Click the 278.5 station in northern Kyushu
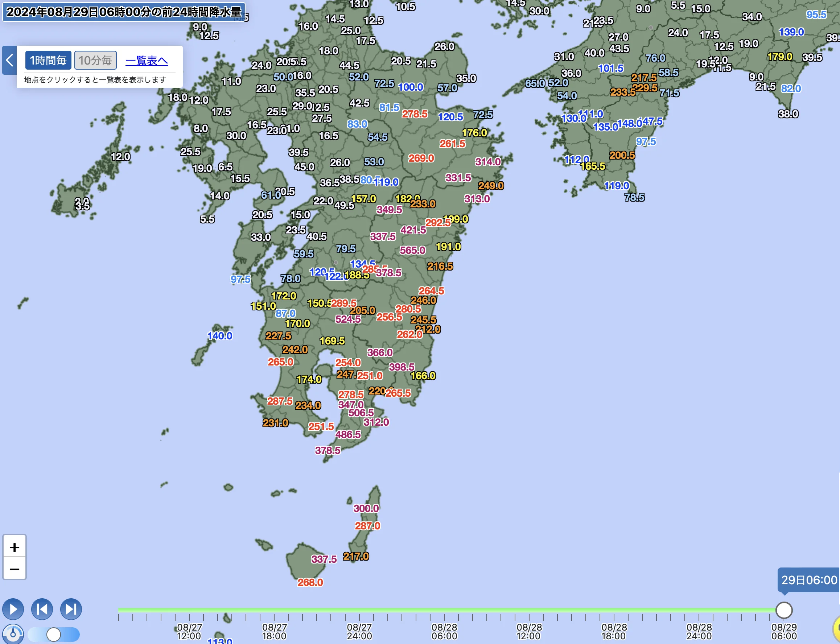 pyautogui.click(x=415, y=114)
